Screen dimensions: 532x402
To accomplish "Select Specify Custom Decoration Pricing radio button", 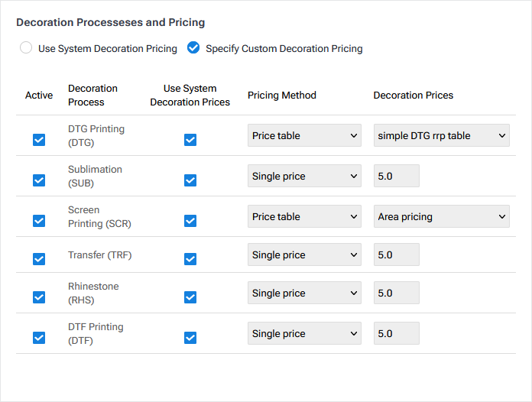I will (x=193, y=48).
